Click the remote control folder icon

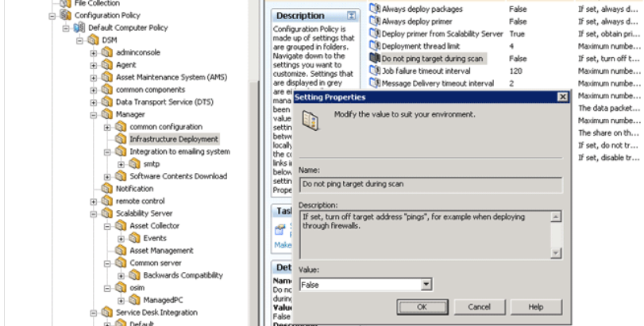pos(106,201)
